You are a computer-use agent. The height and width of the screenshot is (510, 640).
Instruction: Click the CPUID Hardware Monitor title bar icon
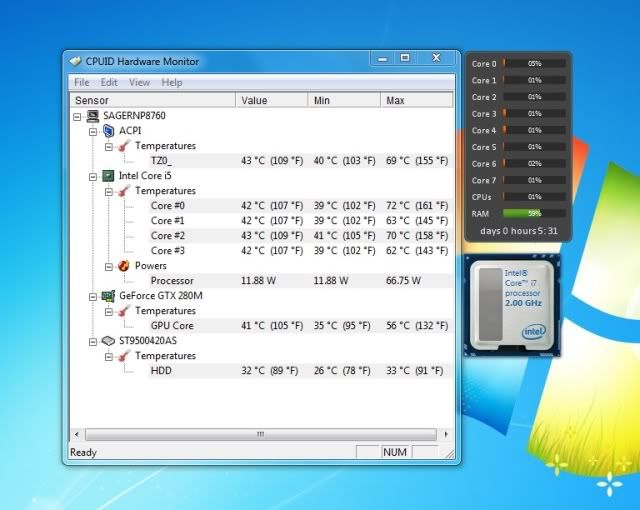click(76, 61)
